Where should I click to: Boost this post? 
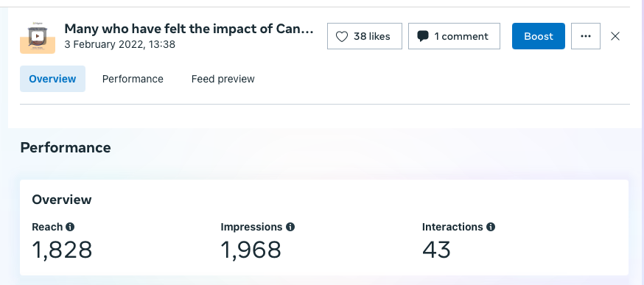pyautogui.click(x=539, y=36)
